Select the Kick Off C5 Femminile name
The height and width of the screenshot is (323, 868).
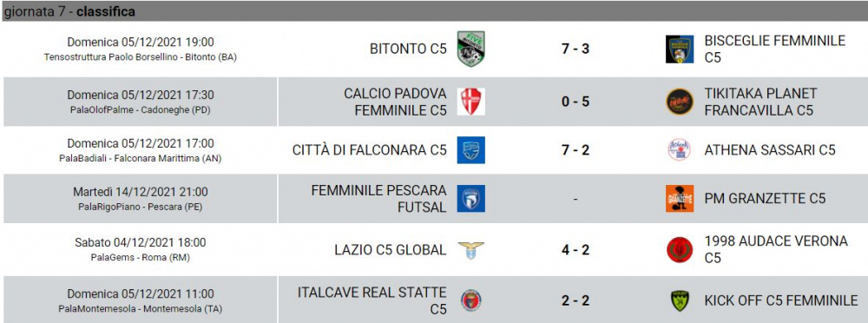click(x=781, y=300)
